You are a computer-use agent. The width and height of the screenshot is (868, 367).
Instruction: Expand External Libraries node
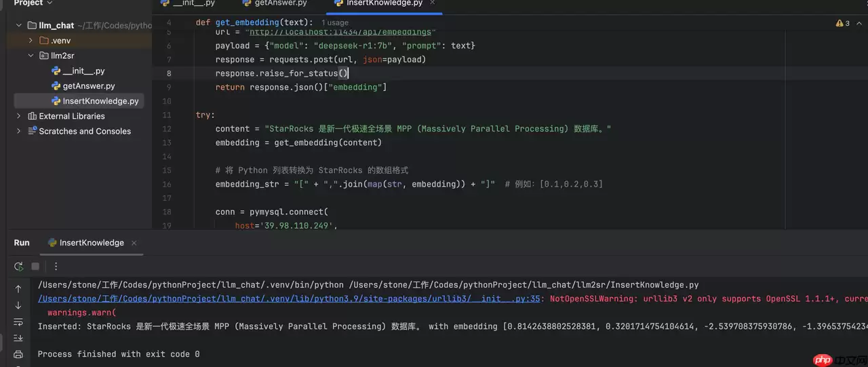tap(18, 116)
